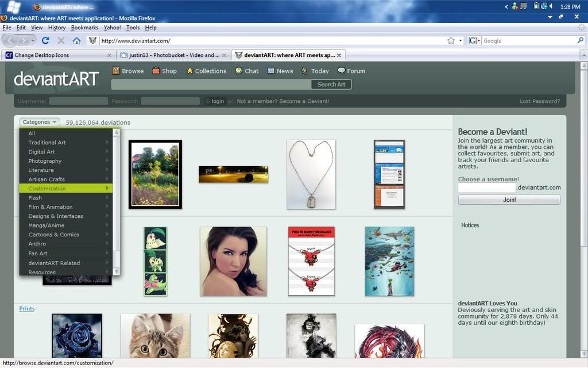Open the woman portrait thumbnail

coord(233,262)
